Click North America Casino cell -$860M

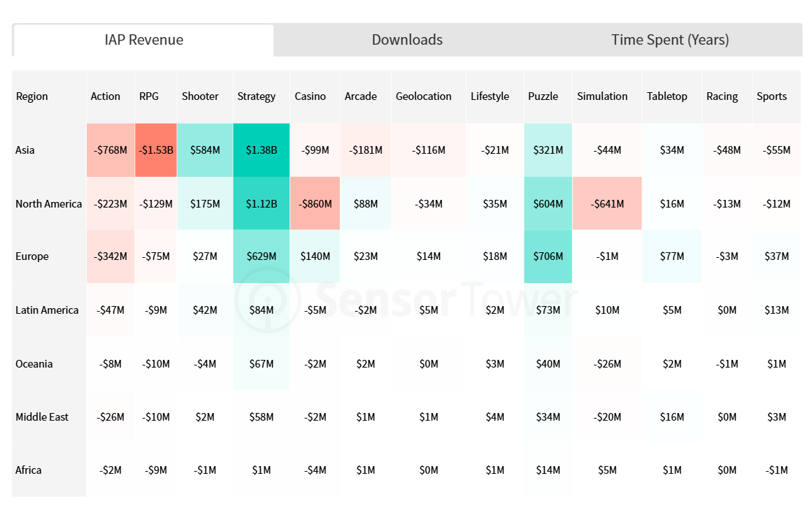pyautogui.click(x=315, y=204)
